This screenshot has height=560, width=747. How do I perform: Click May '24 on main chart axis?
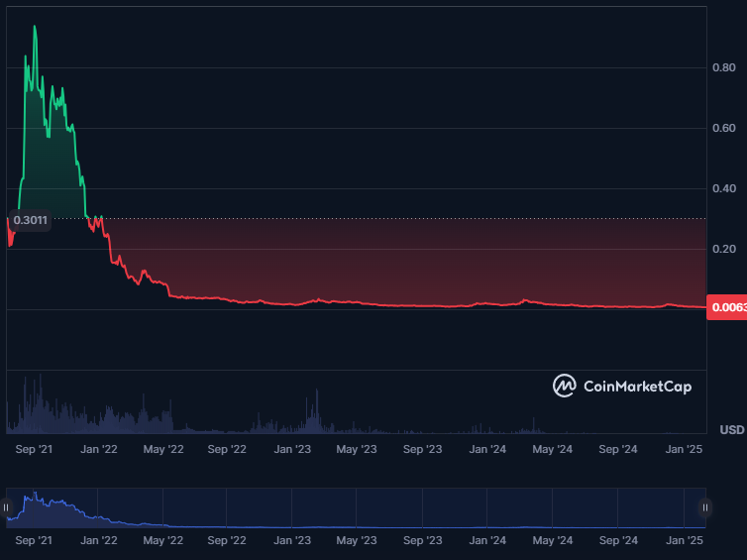(x=553, y=449)
